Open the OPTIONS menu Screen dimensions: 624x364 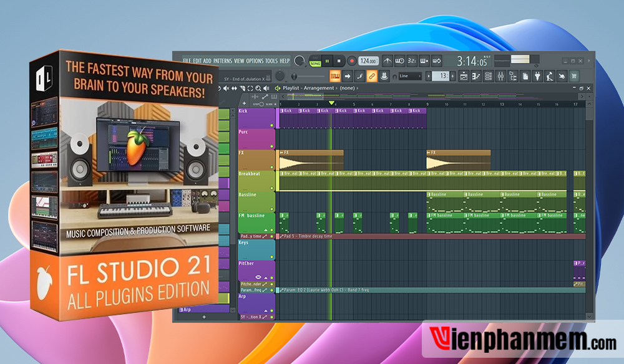[255, 61]
